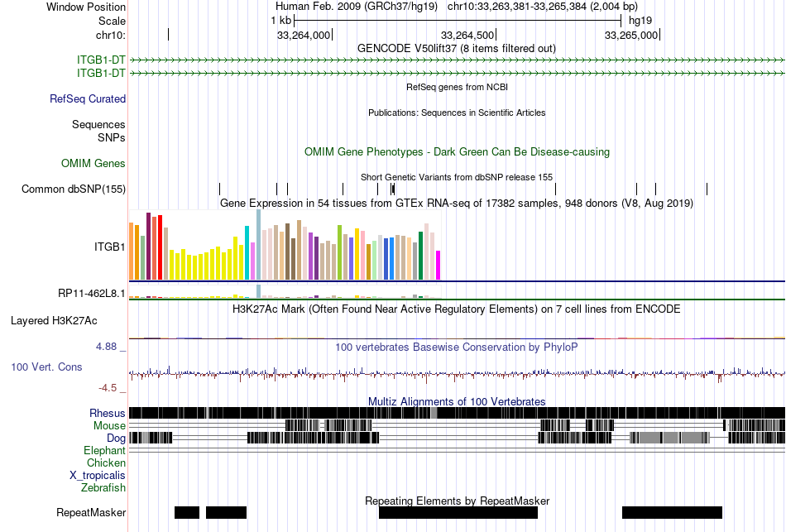Click the Window Position track label
The height and width of the screenshot is (532, 786).
(x=86, y=7)
